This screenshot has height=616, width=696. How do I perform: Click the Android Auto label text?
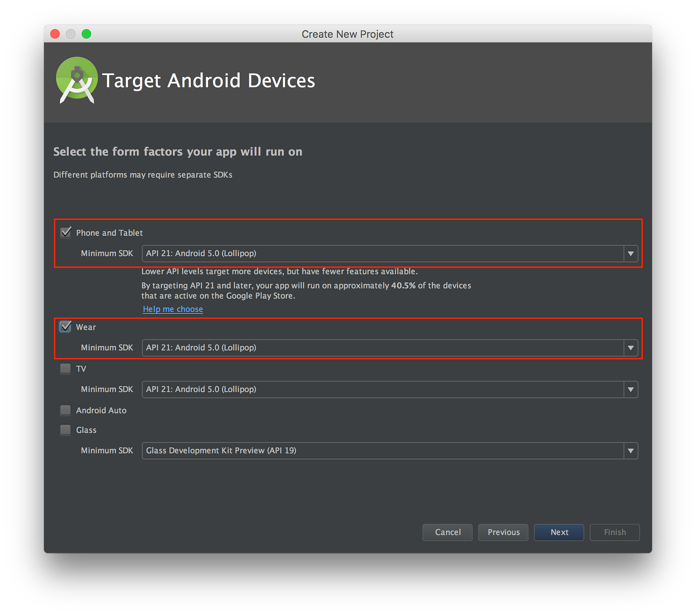coord(101,410)
